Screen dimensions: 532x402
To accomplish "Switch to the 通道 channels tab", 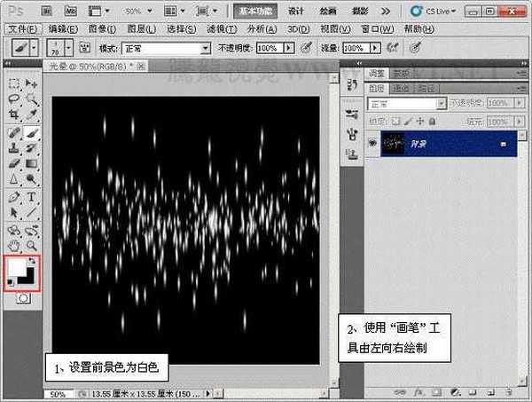I will (x=402, y=89).
